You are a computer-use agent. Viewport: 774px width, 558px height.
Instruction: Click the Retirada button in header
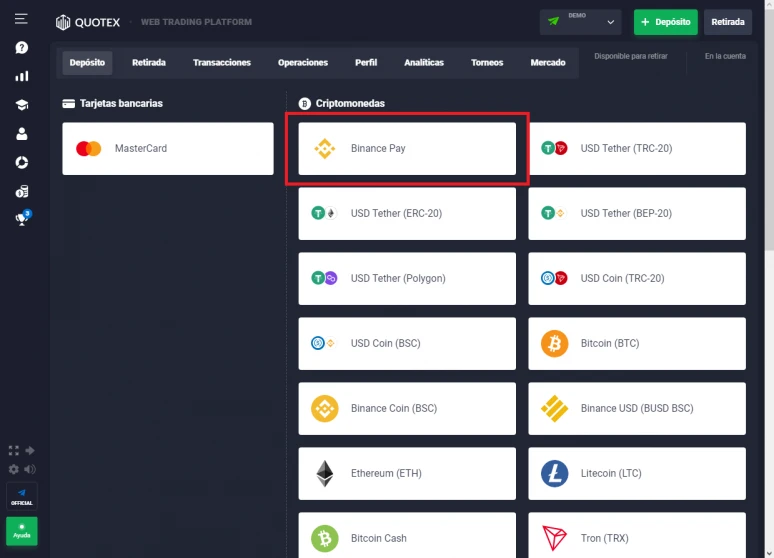tap(728, 22)
